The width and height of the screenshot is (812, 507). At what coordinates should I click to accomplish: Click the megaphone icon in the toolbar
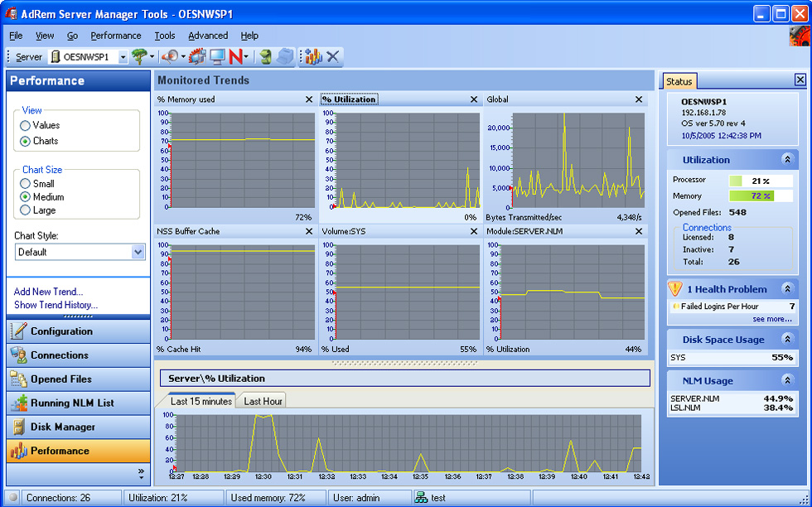(170, 56)
